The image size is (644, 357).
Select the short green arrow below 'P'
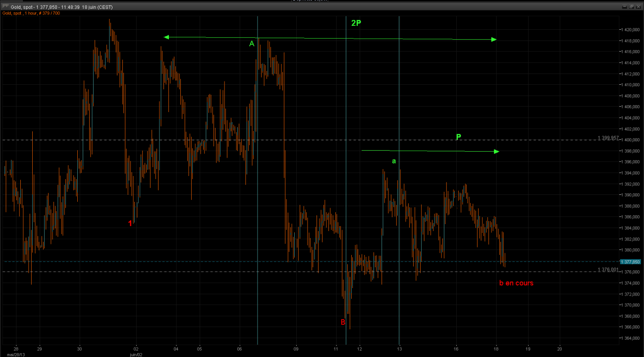tap(430, 151)
